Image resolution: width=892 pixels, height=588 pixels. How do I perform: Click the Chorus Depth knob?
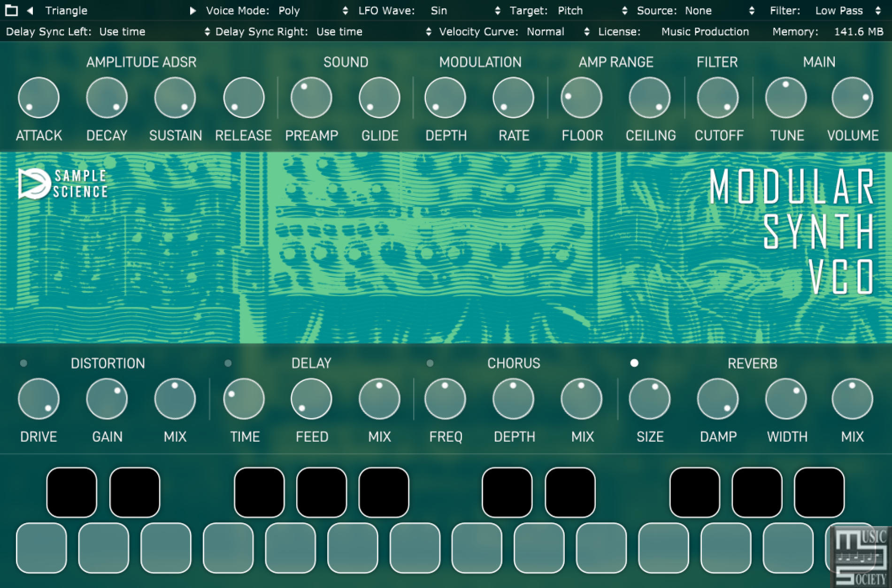tap(513, 399)
